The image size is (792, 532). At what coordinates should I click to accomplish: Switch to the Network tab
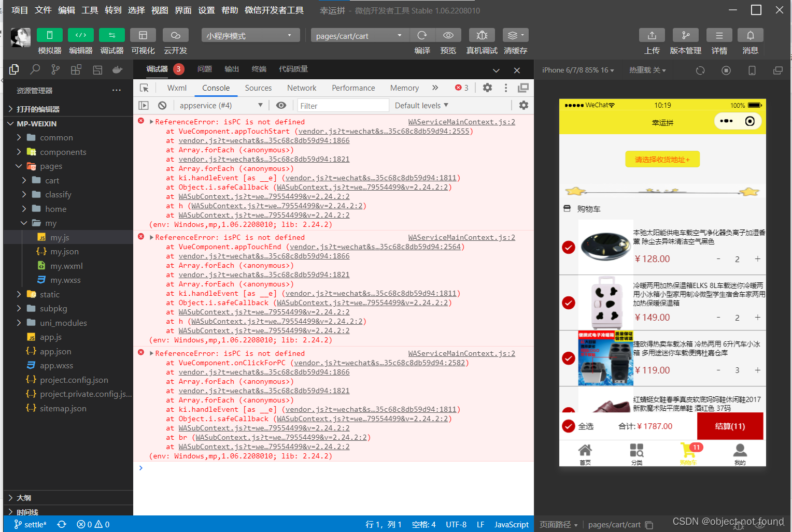[302, 88]
